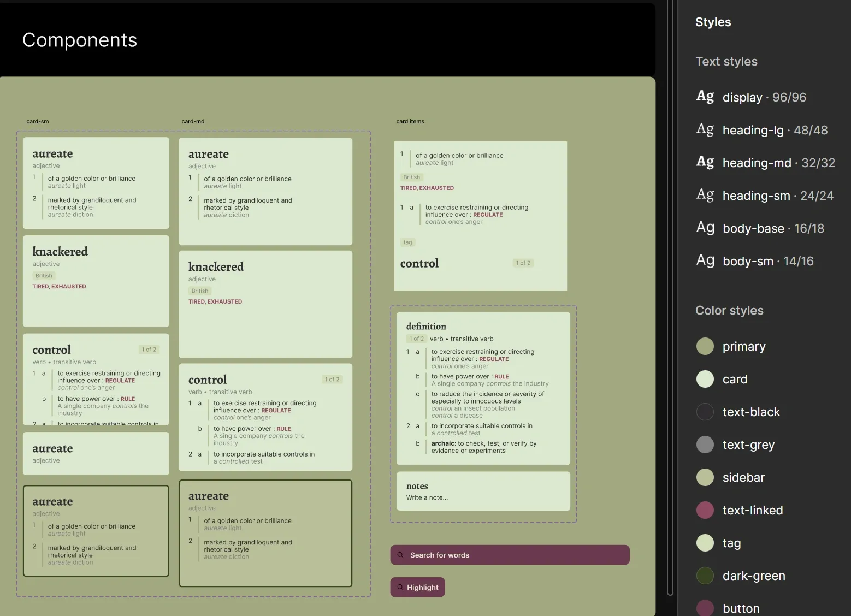
Task: Open TIRED, EXHAUSTED link in card-md knackered
Action: click(x=215, y=301)
